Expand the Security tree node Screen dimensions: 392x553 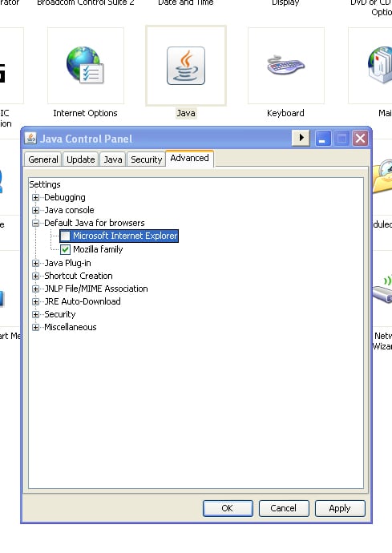35,314
